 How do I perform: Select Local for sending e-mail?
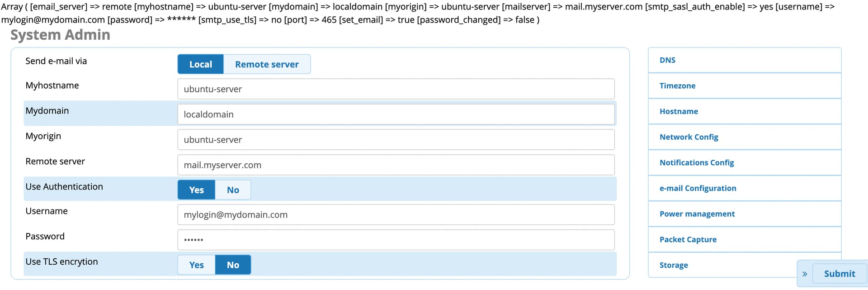click(x=201, y=64)
